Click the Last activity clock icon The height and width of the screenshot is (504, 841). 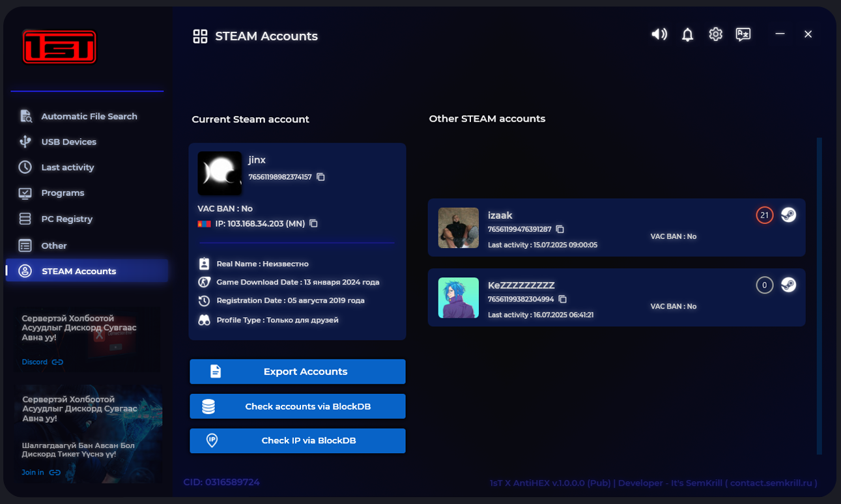pyautogui.click(x=25, y=167)
